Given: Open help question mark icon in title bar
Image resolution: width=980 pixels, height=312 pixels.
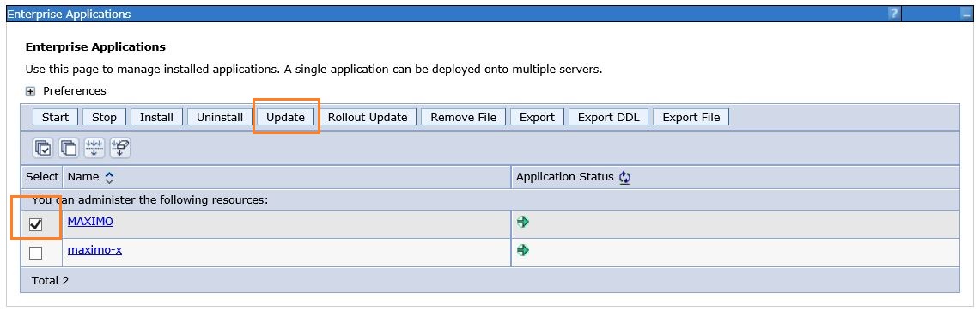Looking at the screenshot, I should (894, 14).
